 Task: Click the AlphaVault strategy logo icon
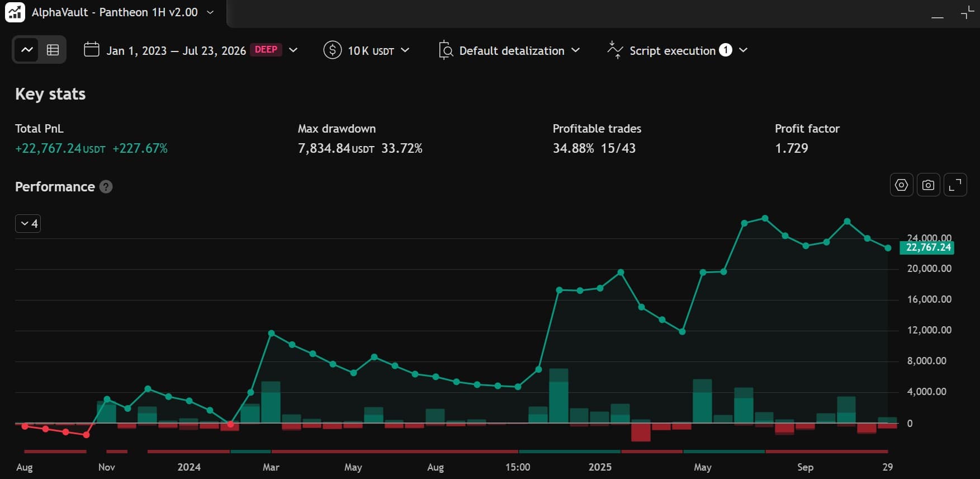click(x=15, y=12)
